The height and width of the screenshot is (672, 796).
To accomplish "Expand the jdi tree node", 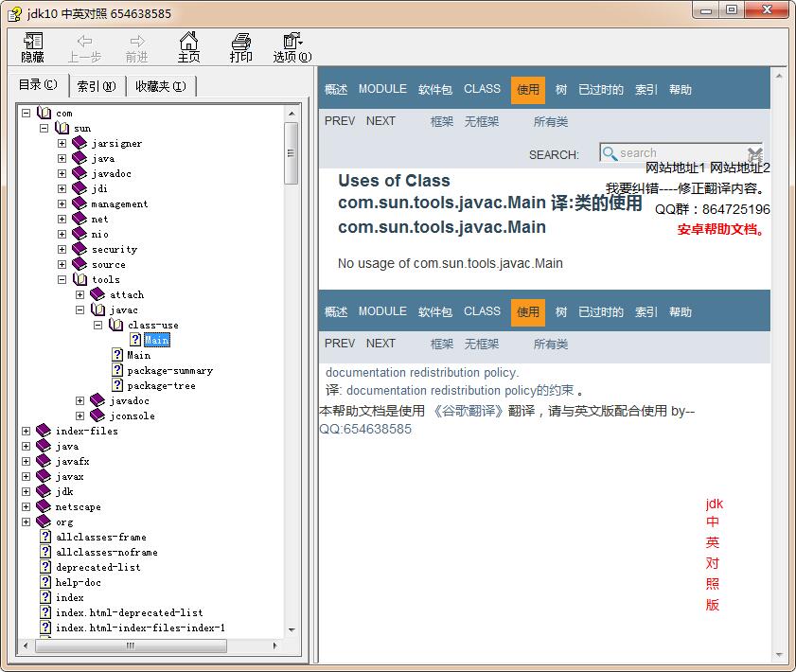I will [x=62, y=188].
